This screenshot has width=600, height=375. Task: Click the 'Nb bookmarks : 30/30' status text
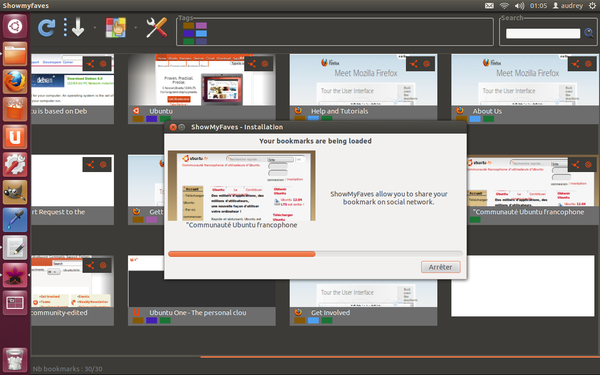point(67,369)
